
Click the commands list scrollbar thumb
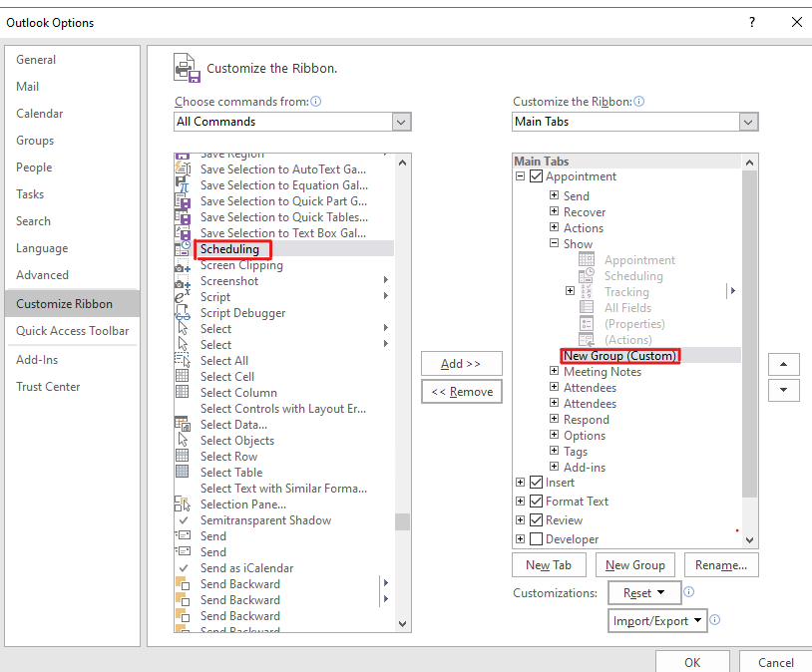point(402,521)
